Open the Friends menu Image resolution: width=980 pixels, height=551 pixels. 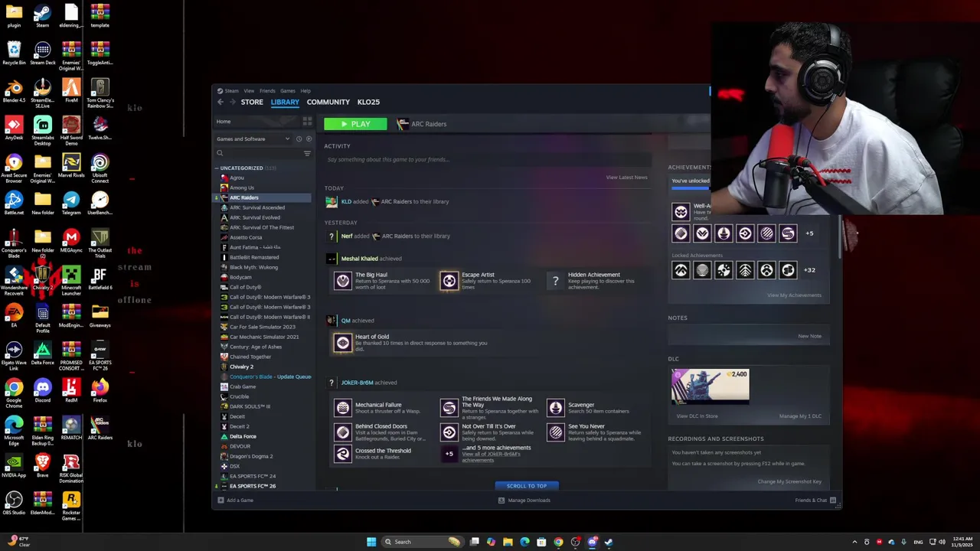coord(267,91)
